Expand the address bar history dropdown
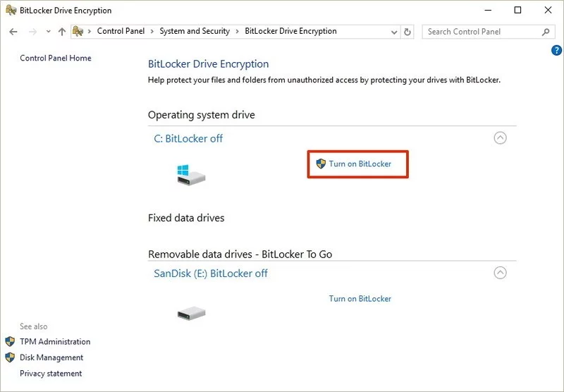Screen dimensions: 564x392 (393, 32)
